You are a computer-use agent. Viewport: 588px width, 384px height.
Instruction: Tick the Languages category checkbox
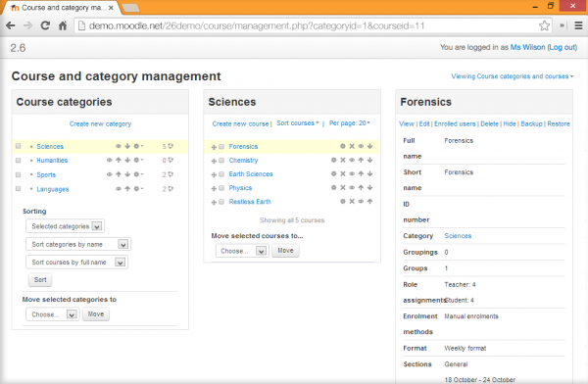click(18, 189)
